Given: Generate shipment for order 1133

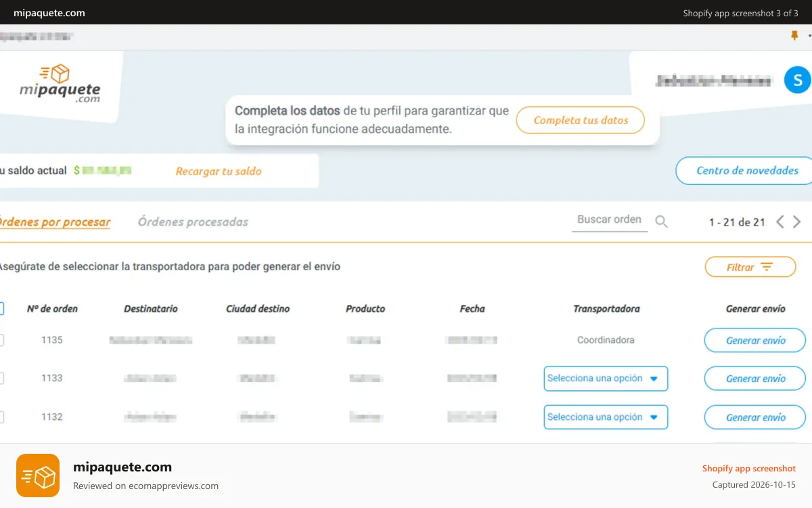Looking at the screenshot, I should (x=755, y=379).
